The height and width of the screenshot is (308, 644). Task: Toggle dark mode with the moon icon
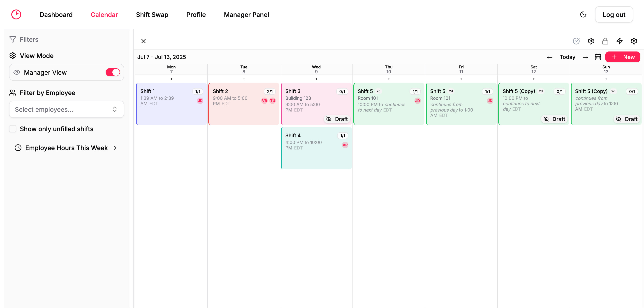pos(584,14)
